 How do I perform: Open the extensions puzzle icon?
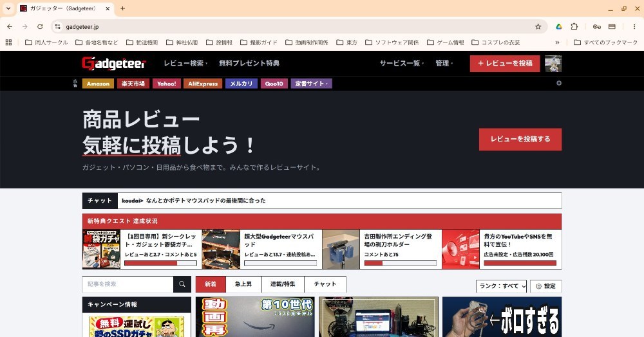(x=574, y=26)
